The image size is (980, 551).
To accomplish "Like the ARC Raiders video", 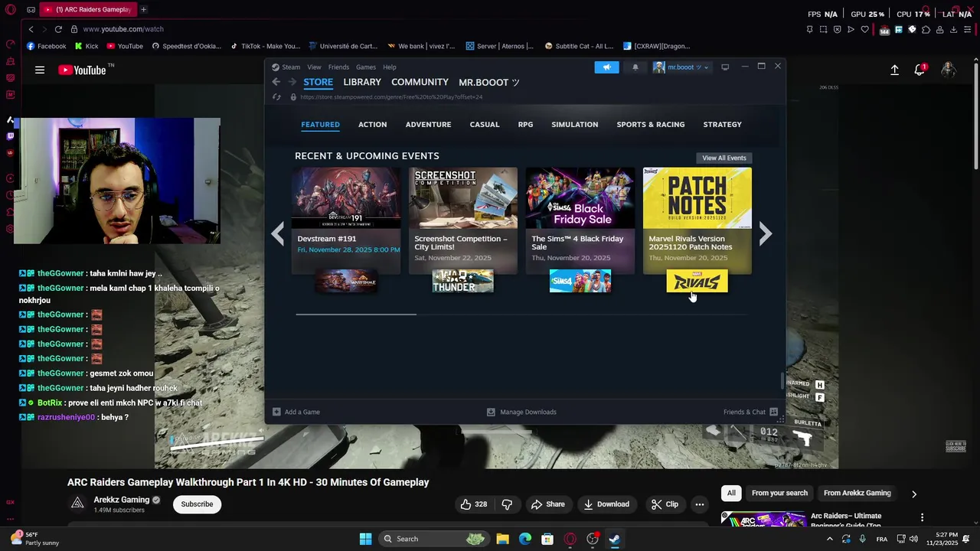I will [474, 504].
